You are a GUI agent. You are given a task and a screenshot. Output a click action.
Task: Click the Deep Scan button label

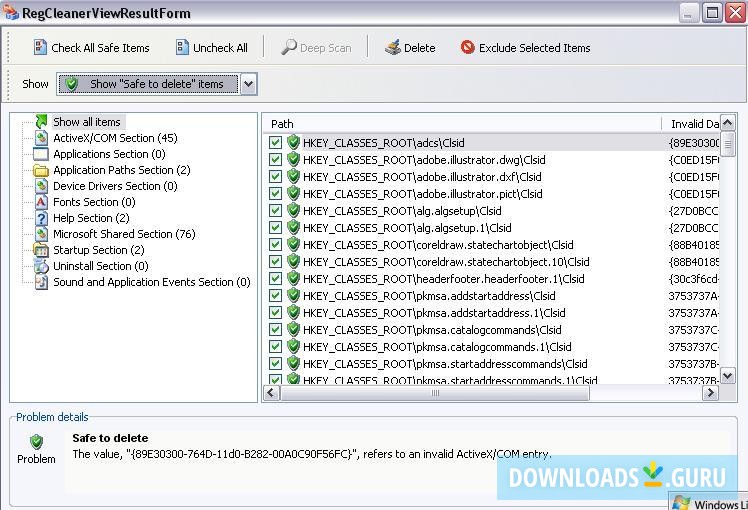click(325, 48)
